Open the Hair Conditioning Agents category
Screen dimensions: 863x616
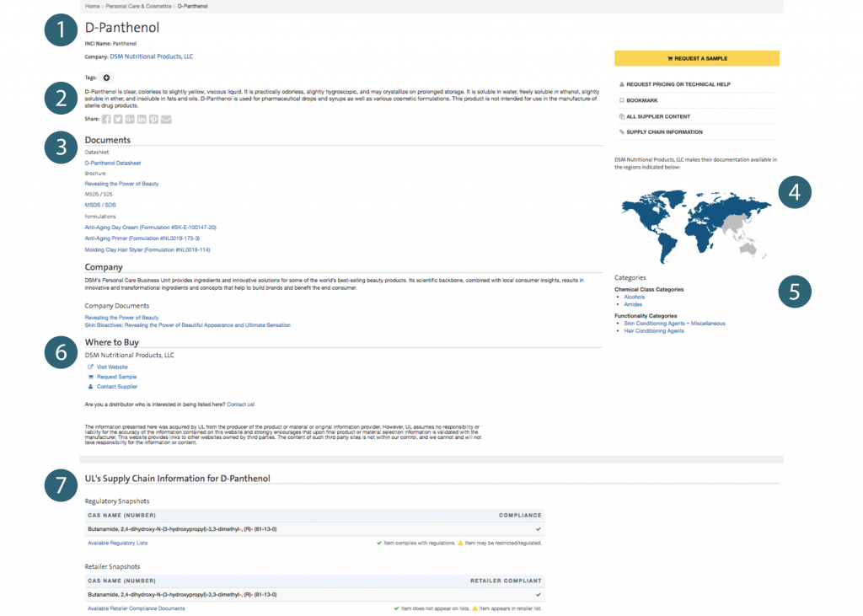coord(654,331)
